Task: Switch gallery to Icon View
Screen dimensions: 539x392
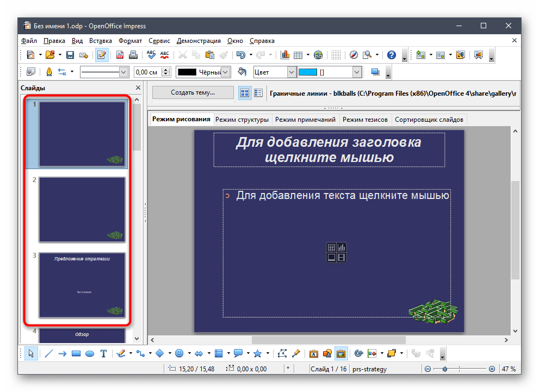Action: (x=245, y=93)
